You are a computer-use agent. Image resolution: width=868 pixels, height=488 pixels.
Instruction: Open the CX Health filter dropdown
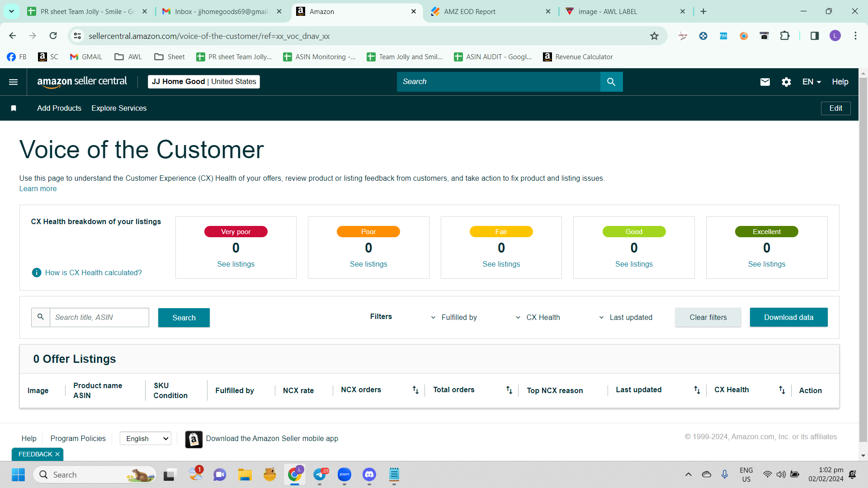[x=538, y=317]
